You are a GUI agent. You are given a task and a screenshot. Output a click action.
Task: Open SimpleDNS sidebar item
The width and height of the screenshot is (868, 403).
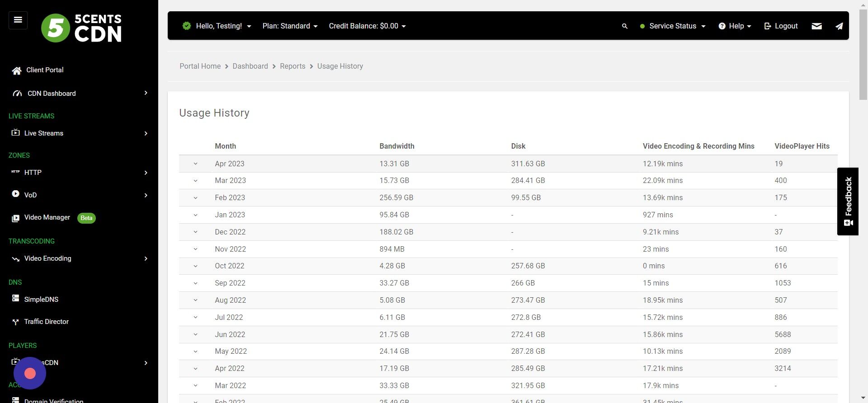pos(41,300)
